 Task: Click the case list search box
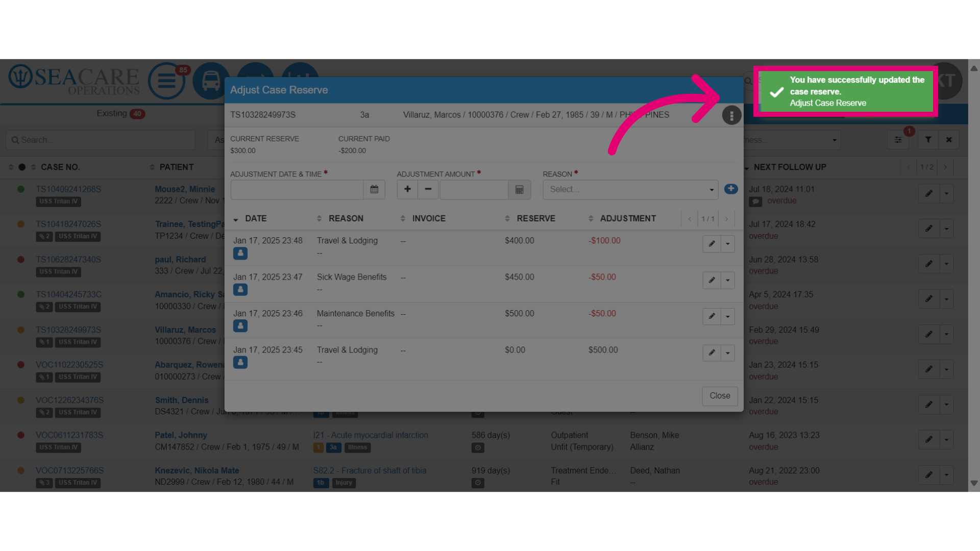(101, 140)
